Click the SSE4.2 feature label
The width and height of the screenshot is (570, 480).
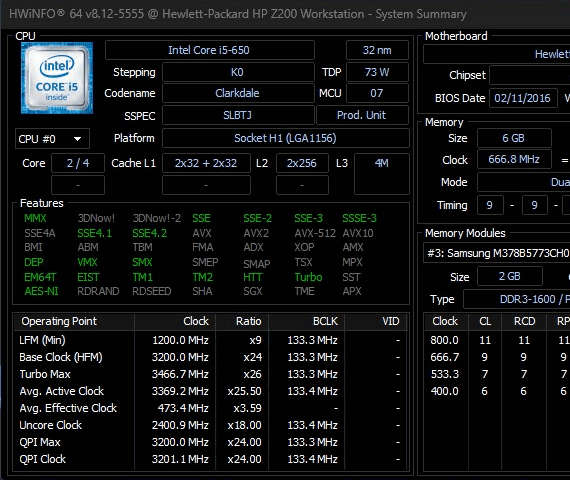pyautogui.click(x=149, y=233)
